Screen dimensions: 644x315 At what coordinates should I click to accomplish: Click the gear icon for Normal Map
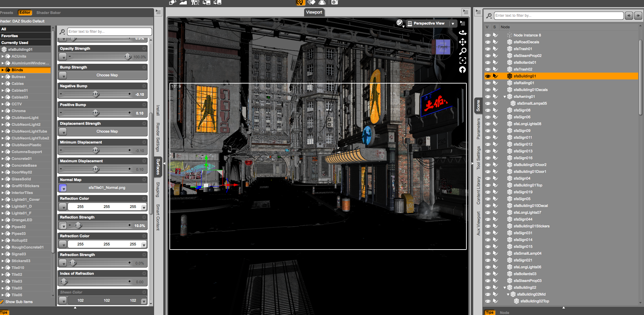click(144, 180)
